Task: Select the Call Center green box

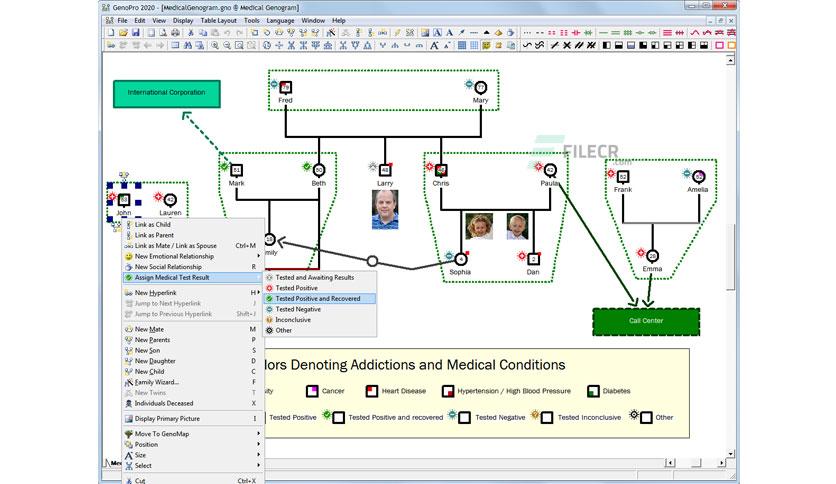Action: (646, 321)
